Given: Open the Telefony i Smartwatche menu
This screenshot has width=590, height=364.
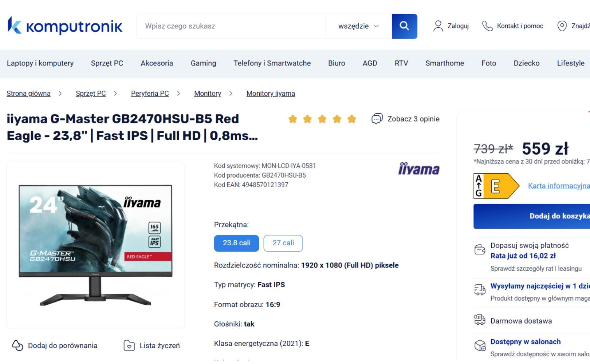Looking at the screenshot, I should tap(272, 63).
